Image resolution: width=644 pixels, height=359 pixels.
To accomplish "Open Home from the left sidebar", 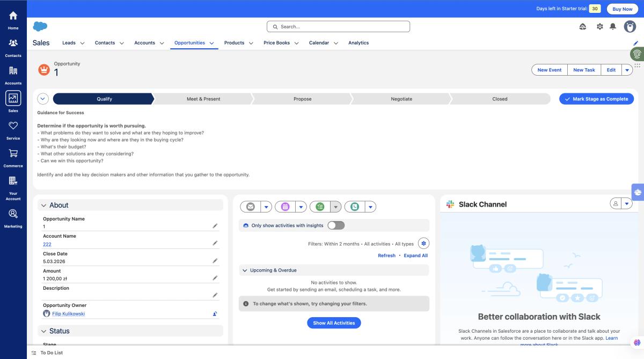I will click(13, 20).
